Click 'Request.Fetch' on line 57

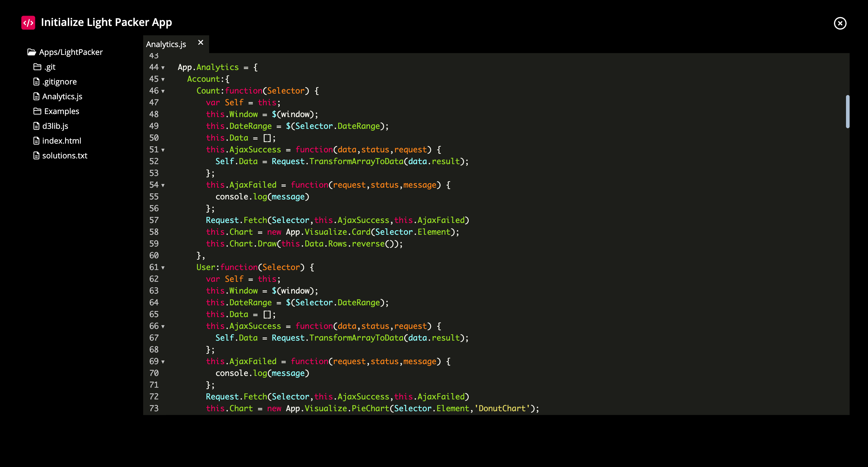(237, 220)
